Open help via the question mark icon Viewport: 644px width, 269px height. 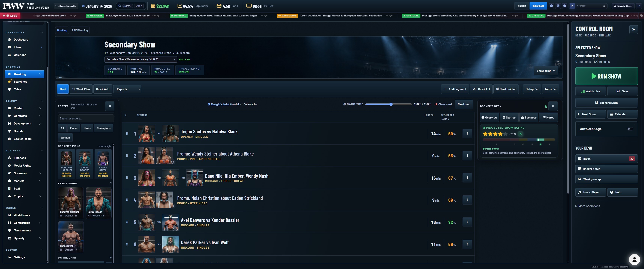(x=551, y=6)
